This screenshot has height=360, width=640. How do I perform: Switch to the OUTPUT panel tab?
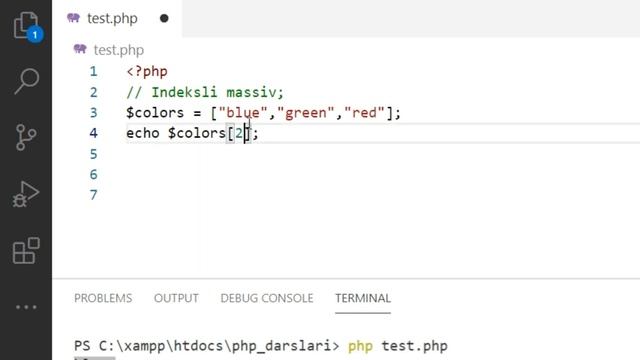(x=176, y=298)
